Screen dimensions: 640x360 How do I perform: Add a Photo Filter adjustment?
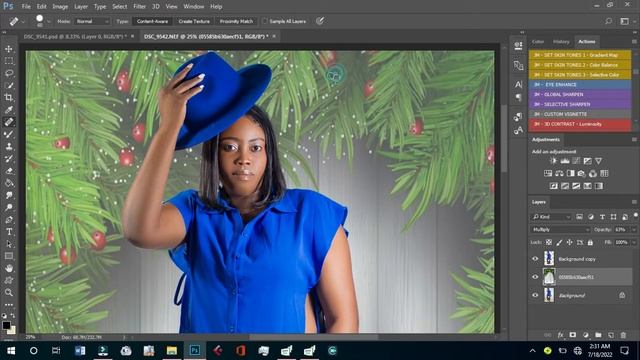(582, 173)
